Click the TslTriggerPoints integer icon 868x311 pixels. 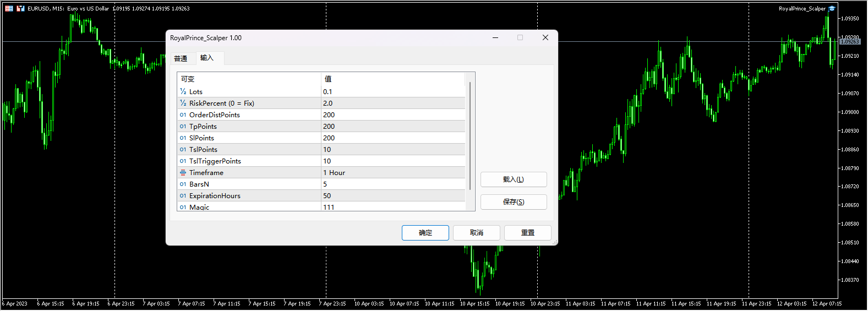183,161
